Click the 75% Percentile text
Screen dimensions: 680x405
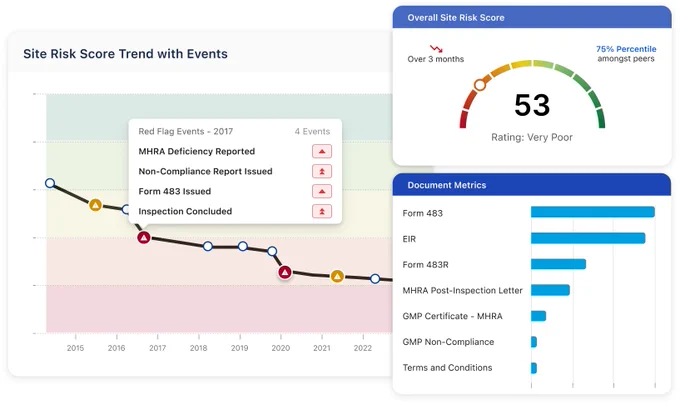pyautogui.click(x=626, y=49)
